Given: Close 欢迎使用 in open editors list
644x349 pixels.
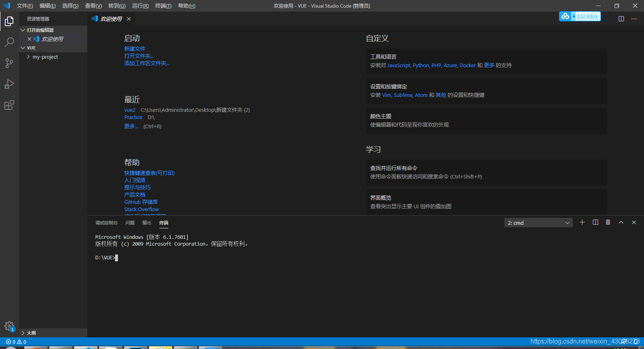Looking at the screenshot, I should pos(29,39).
